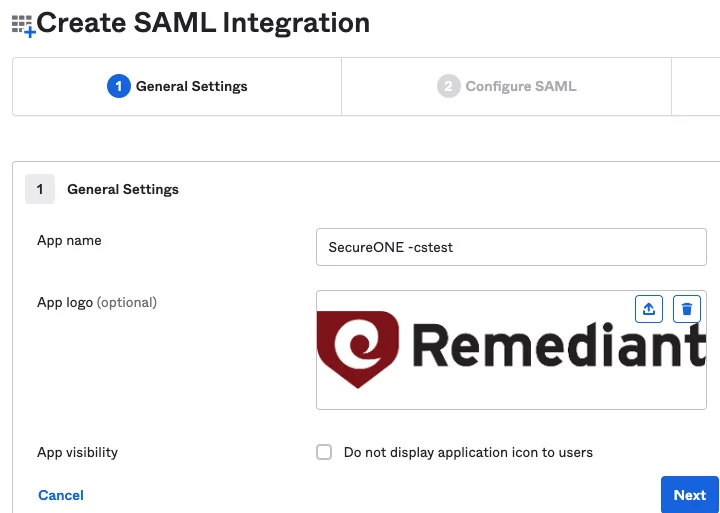
Task: Click the App name field label
Action: 69,240
